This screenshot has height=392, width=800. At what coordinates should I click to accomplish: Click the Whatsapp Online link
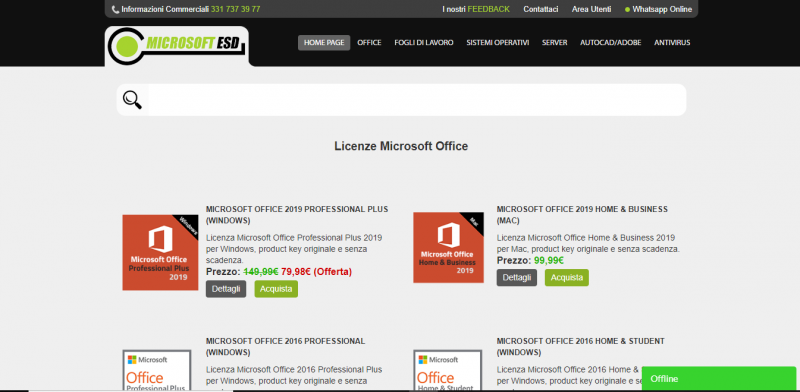[x=662, y=9]
